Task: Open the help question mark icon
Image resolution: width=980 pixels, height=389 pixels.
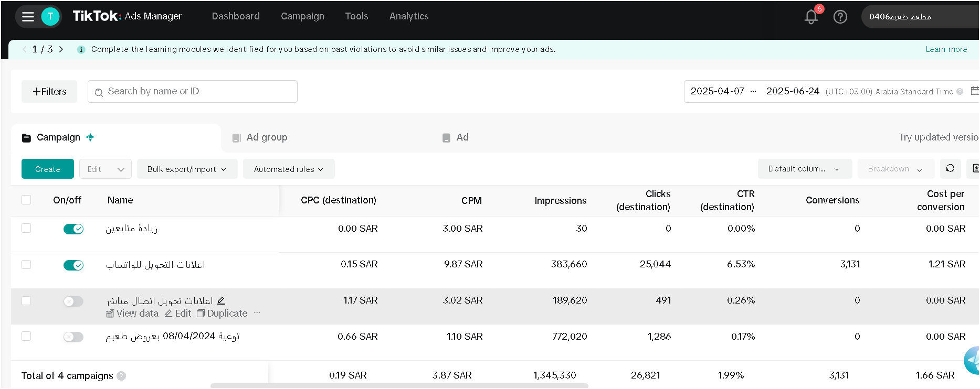Action: point(840,17)
